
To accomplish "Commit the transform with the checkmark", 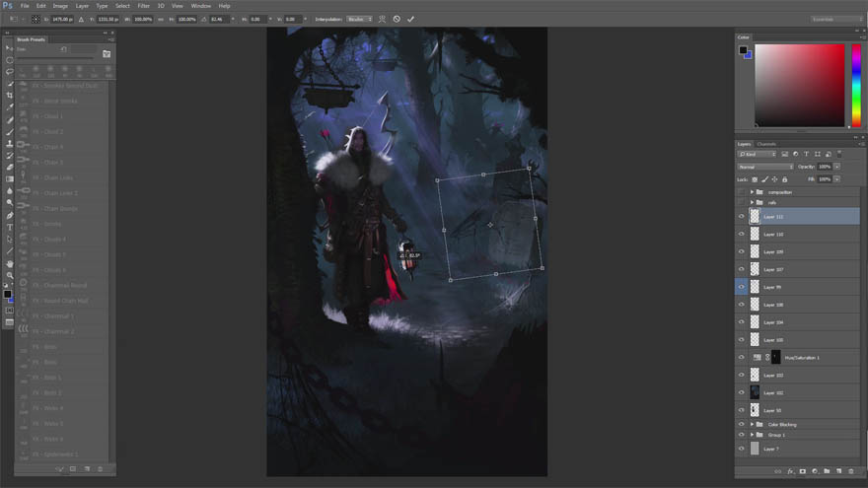I will pos(410,19).
